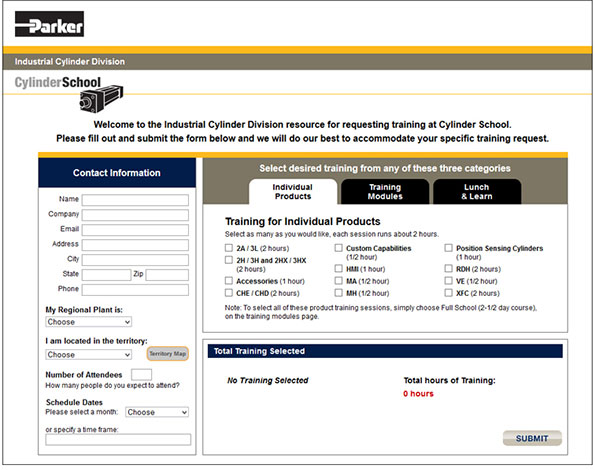The height and width of the screenshot is (470, 595).
Task: Check the XFC (2 hours) option
Action: click(x=449, y=293)
